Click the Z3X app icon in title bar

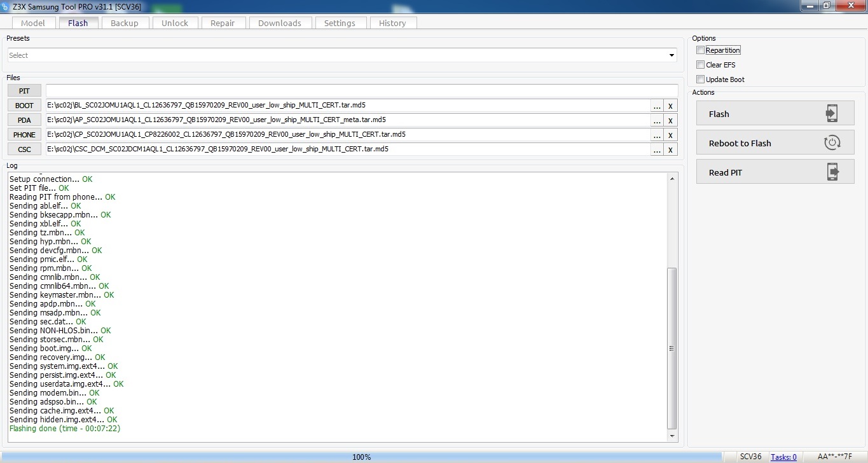(x=6, y=6)
